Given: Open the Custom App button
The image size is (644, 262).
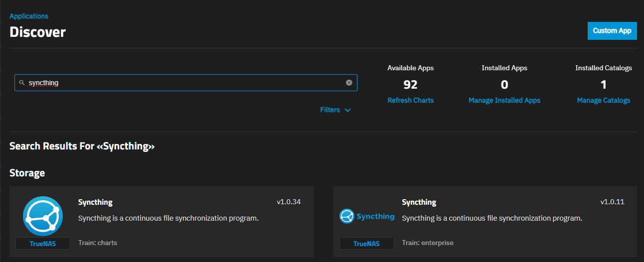Looking at the screenshot, I should (x=612, y=30).
